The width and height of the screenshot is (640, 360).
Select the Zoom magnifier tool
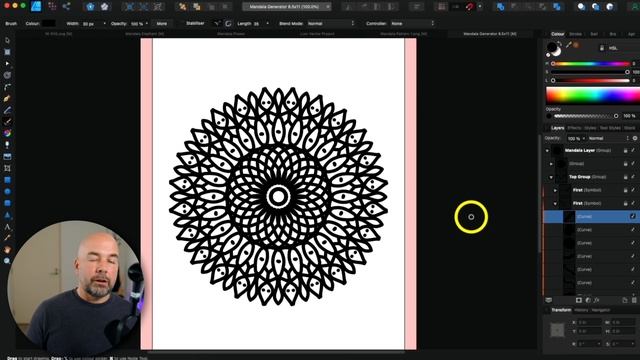coord(7,261)
